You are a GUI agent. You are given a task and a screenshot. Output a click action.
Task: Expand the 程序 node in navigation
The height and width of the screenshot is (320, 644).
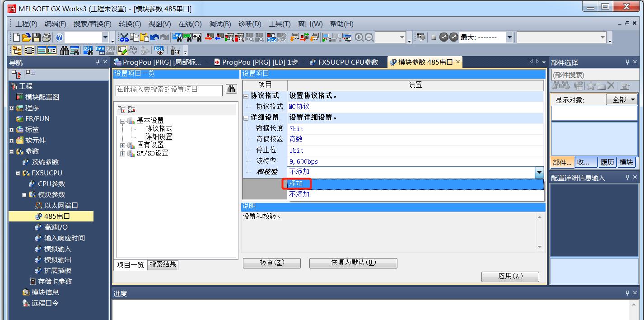pyautogui.click(x=12, y=108)
